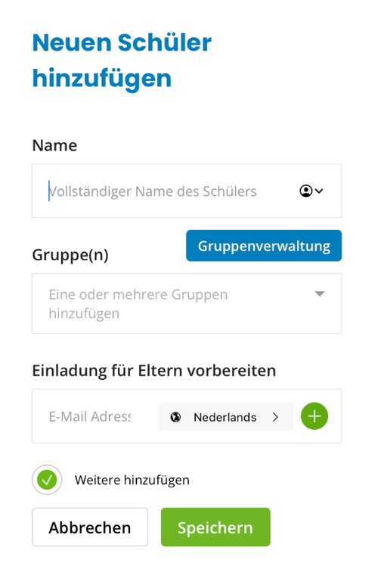Click the Speichern button
The image size is (378, 588).
pos(215,527)
